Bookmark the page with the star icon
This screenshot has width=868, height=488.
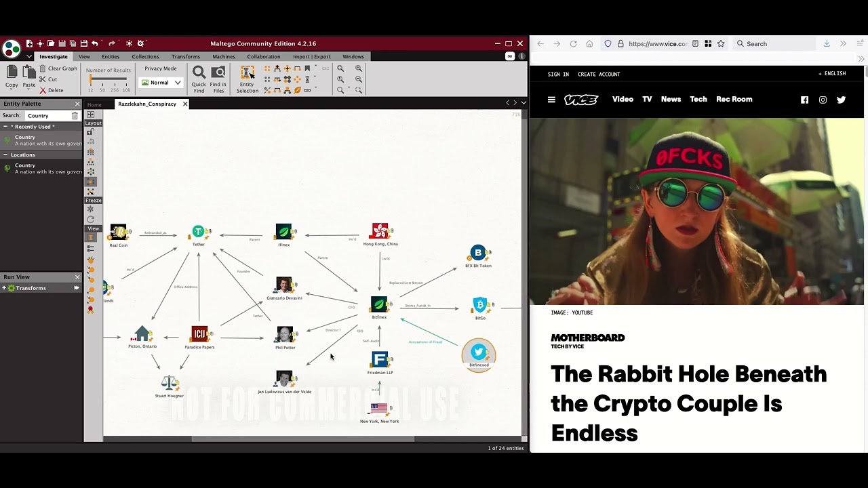pos(721,43)
